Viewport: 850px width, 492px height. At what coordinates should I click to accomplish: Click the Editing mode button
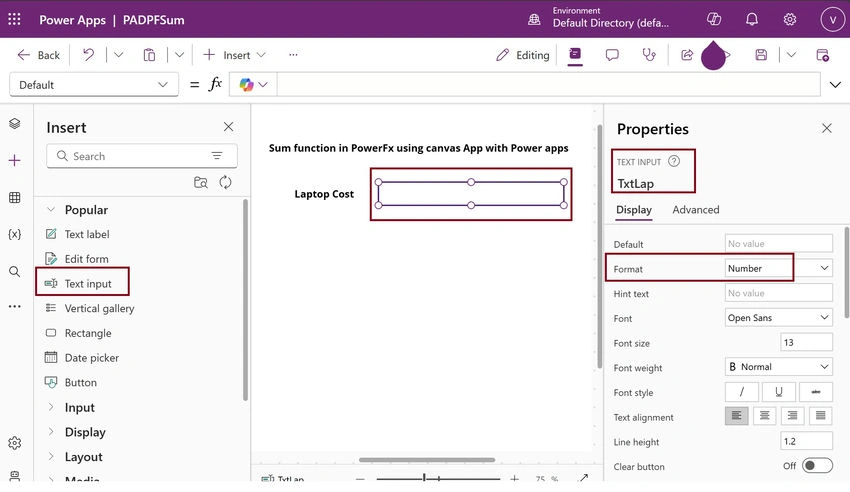523,55
